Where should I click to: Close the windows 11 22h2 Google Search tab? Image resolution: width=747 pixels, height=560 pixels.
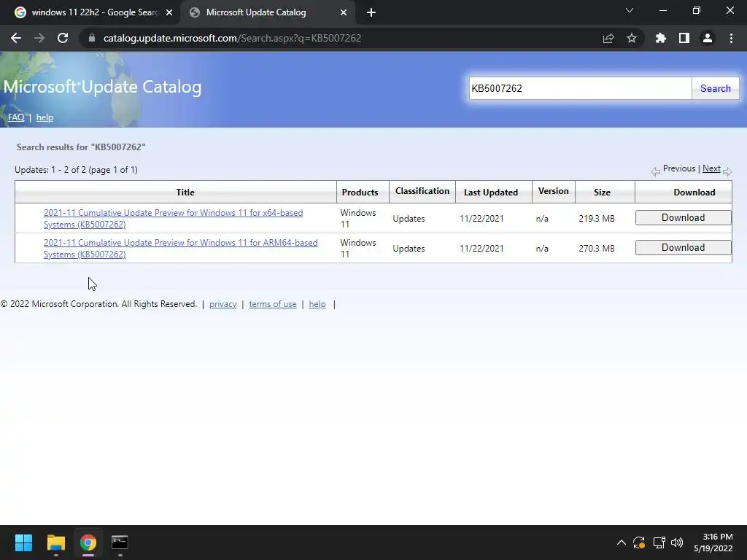tap(169, 12)
